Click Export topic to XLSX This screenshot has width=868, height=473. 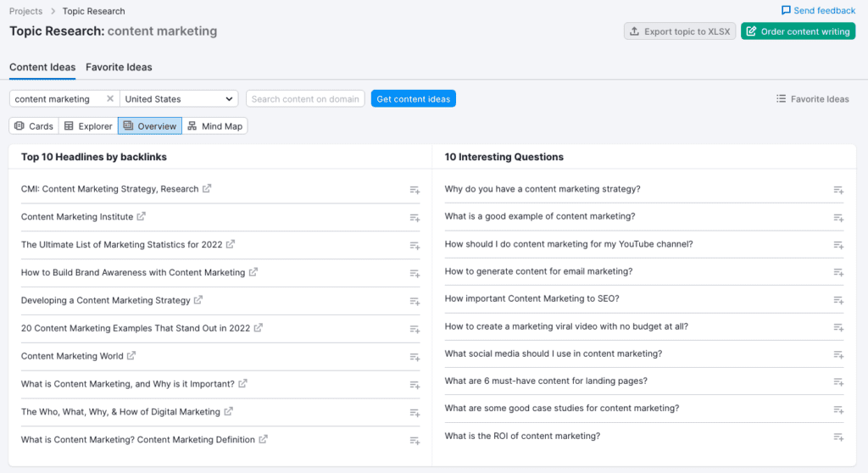(680, 31)
